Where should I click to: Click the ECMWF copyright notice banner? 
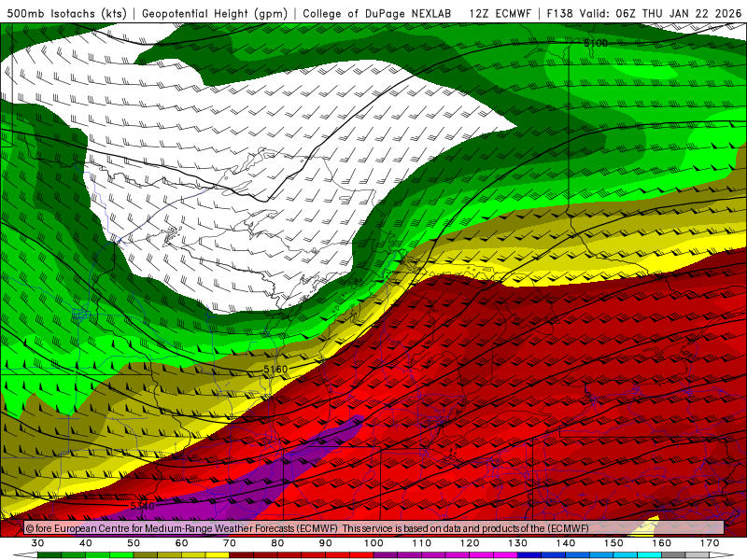pos(374,528)
